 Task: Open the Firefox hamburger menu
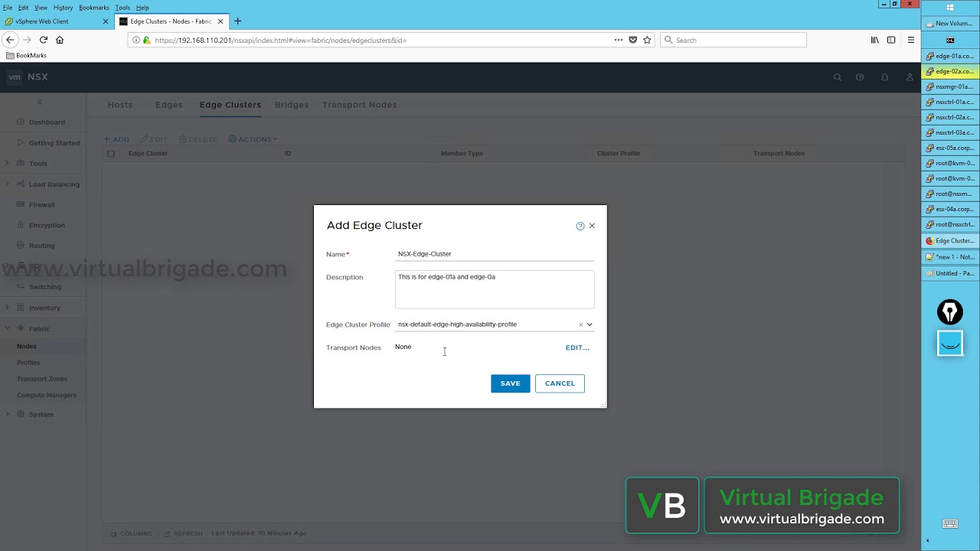click(x=910, y=40)
